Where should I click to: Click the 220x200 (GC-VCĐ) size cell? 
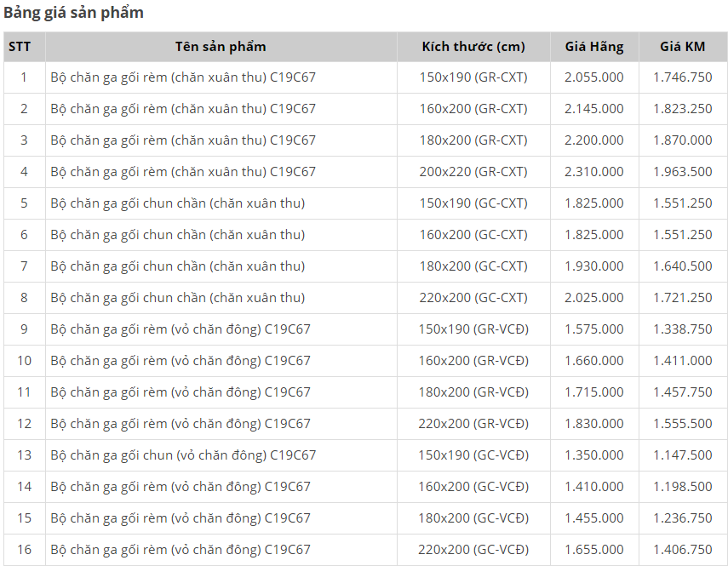pyautogui.click(x=473, y=550)
